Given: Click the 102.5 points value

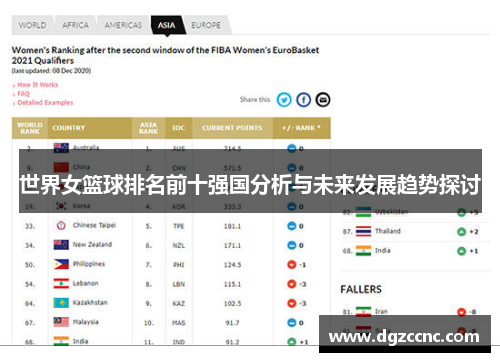Looking at the screenshot, I should click(232, 303).
